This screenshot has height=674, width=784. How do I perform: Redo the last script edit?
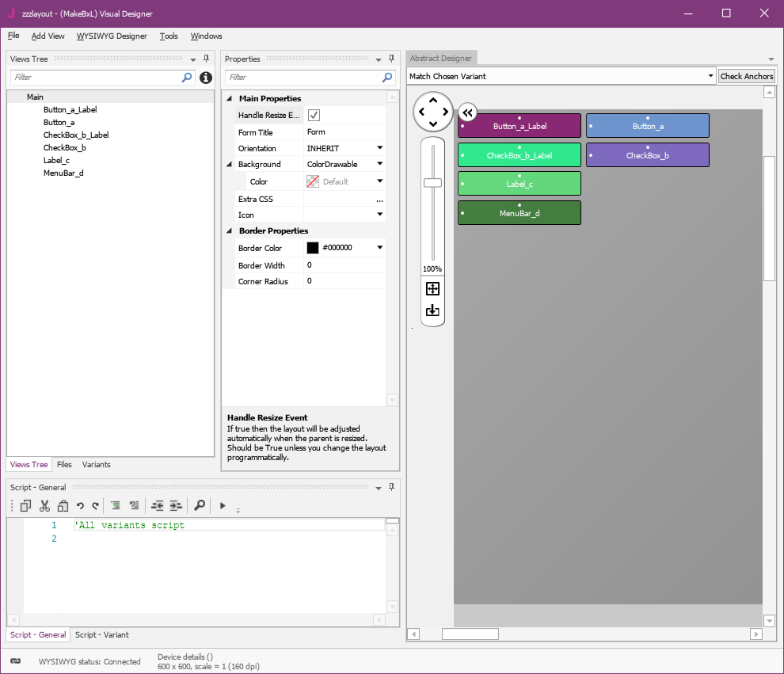96,505
